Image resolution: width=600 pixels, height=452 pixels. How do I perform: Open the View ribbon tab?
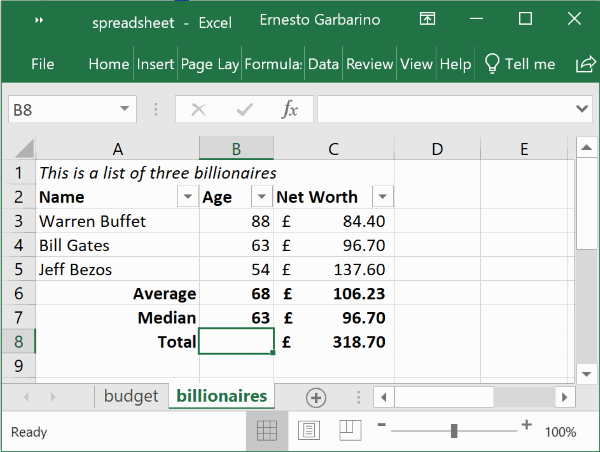pos(416,64)
